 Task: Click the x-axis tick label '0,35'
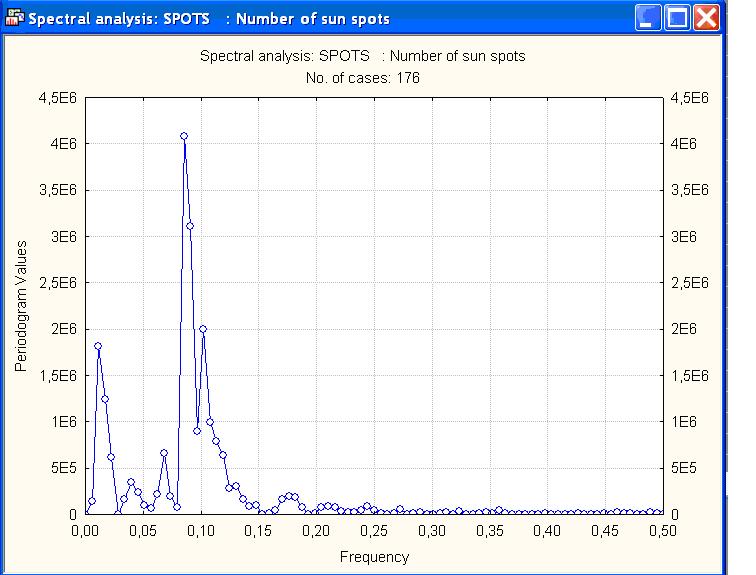coord(489,531)
